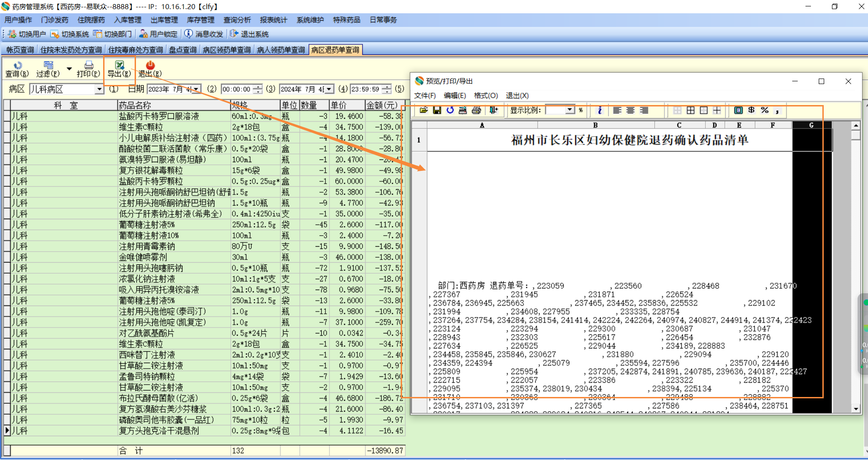
Task: Click the no-border dotted grid icon
Action: tap(677, 110)
